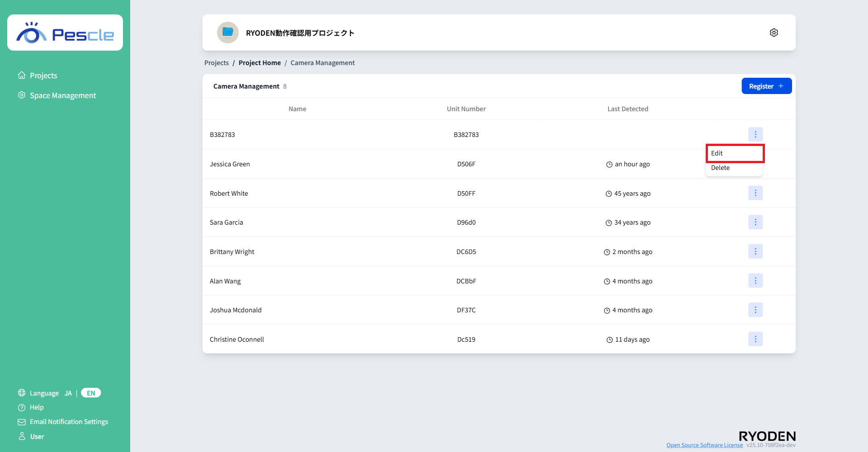The height and width of the screenshot is (452, 868).
Task: Open project settings gear icon
Action: (x=774, y=33)
